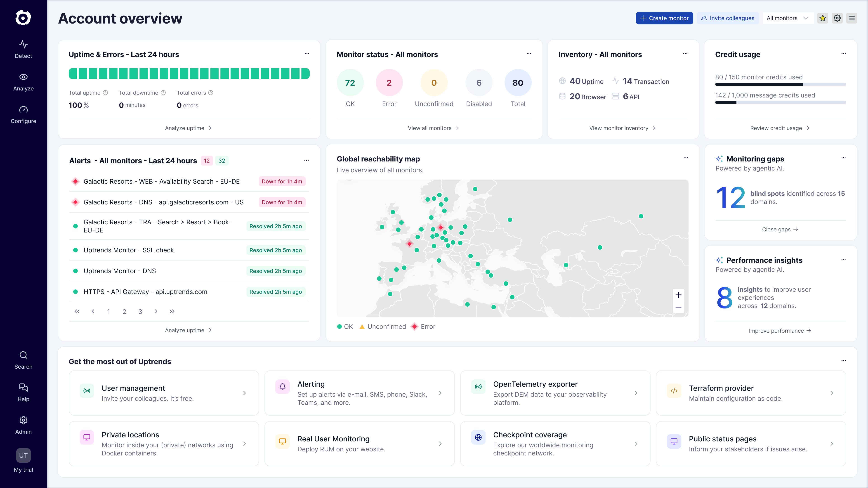Go to page 2 of the alerts list

coord(124,311)
